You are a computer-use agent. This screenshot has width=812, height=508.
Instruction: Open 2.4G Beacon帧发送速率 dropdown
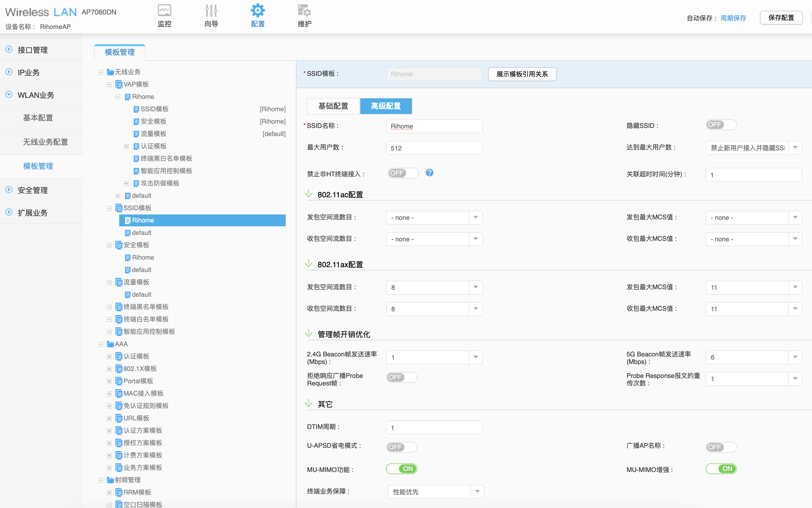[x=434, y=357]
